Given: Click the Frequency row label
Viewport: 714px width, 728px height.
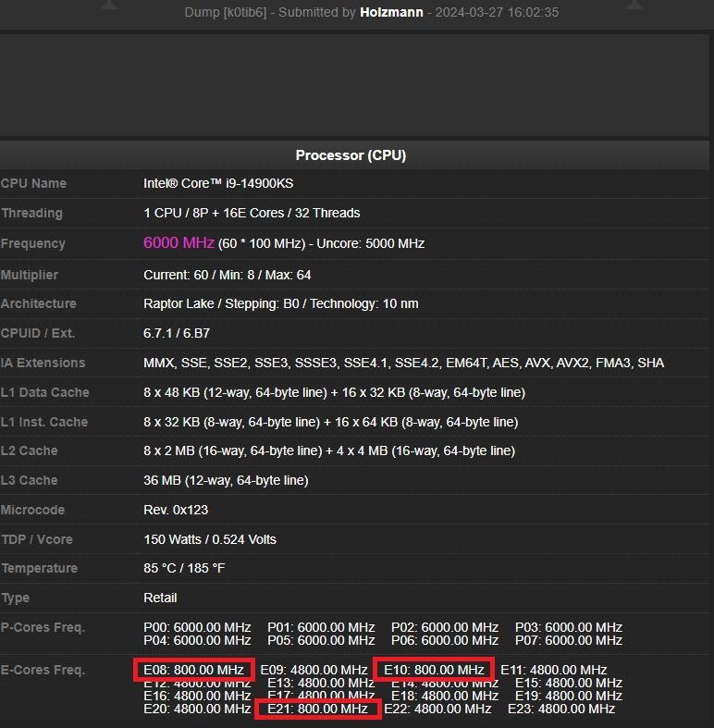Looking at the screenshot, I should tap(33, 243).
